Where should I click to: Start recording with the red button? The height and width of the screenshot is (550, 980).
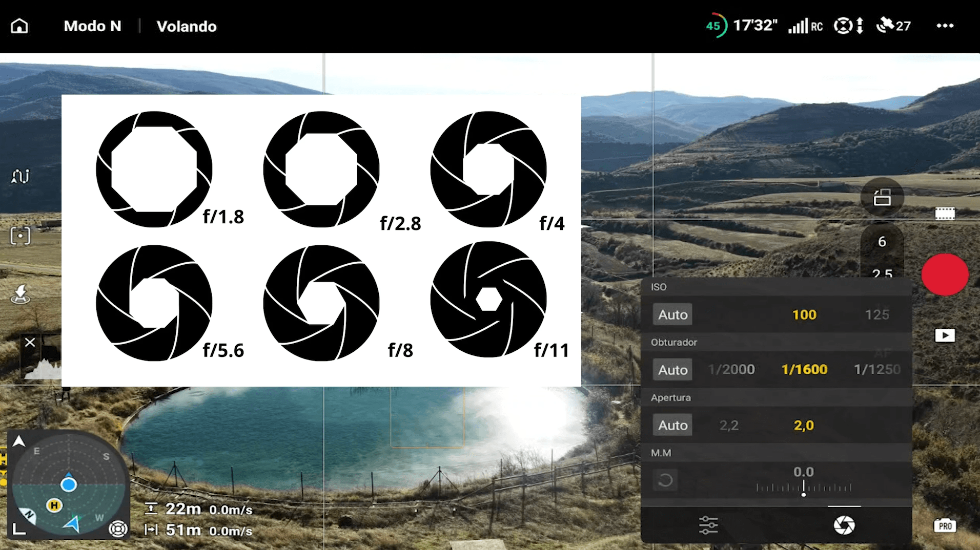[945, 274]
